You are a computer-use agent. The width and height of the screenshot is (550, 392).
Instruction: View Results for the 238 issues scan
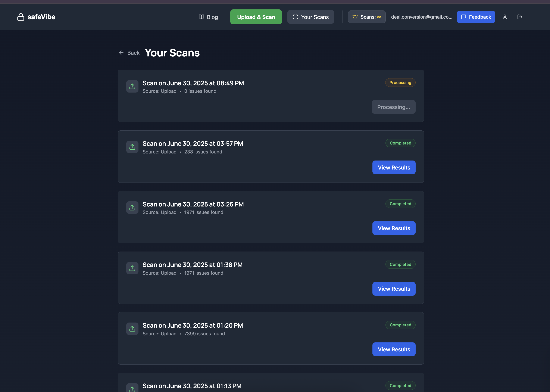click(x=394, y=168)
